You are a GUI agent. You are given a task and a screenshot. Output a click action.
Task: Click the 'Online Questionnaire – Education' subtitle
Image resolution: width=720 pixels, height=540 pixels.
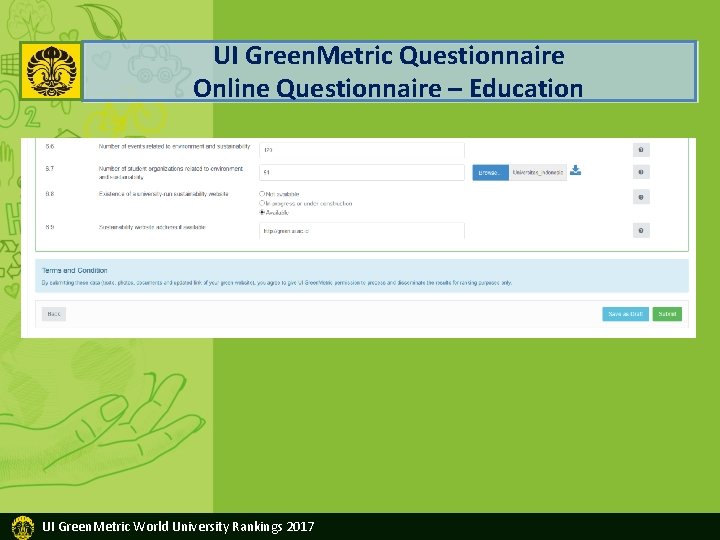[388, 88]
